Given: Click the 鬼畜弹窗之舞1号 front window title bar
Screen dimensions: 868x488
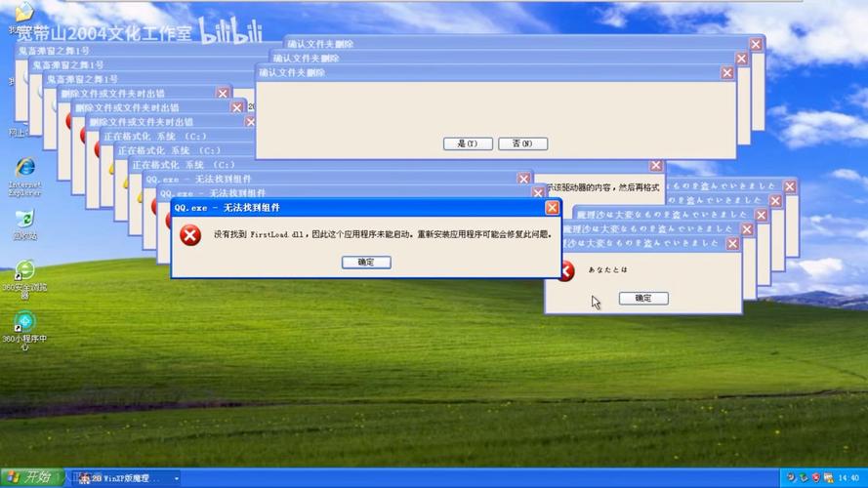Looking at the screenshot, I should pos(149,80).
